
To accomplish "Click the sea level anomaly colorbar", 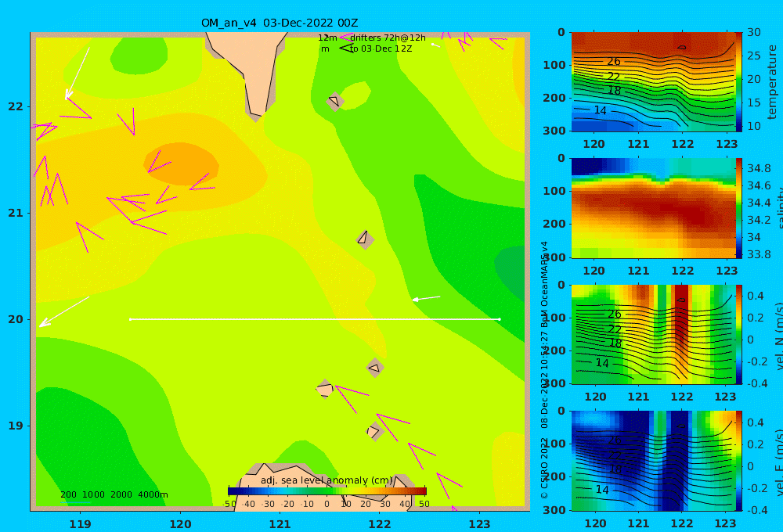I will coord(327,491).
